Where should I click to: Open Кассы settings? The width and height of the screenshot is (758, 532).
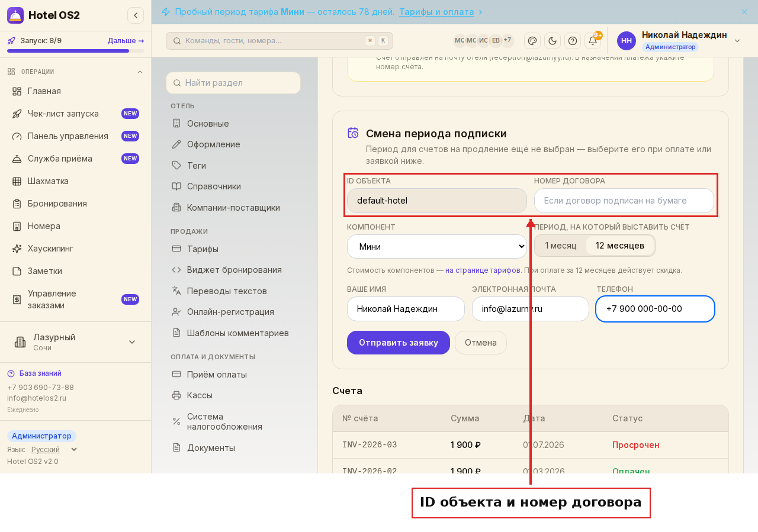tap(233, 395)
